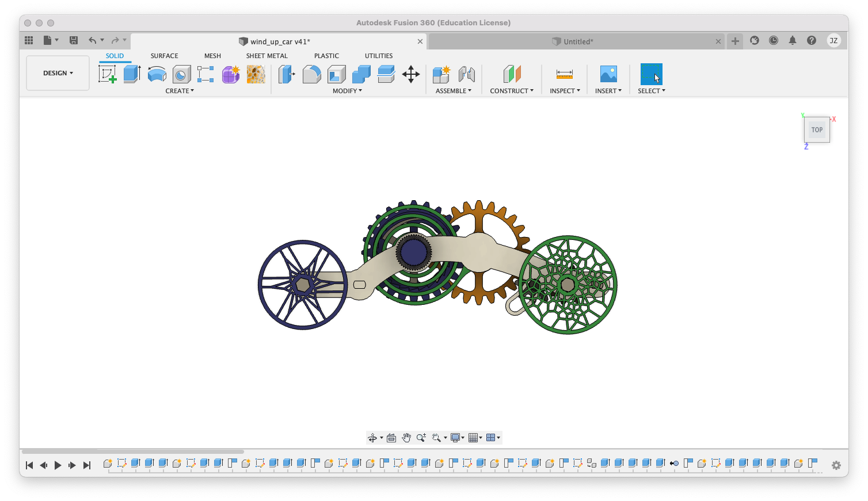This screenshot has height=501, width=868.
Task: Create a New Component
Action: coord(441,74)
